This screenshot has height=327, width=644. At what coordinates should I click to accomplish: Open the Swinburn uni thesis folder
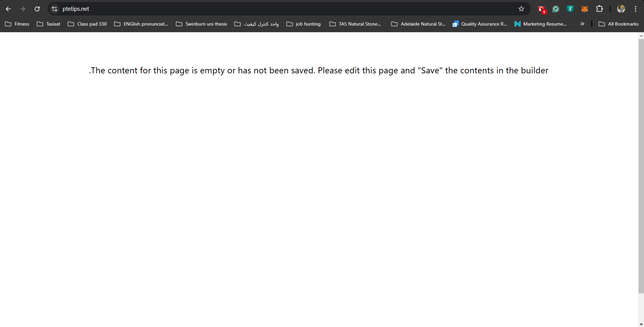pyautogui.click(x=201, y=24)
